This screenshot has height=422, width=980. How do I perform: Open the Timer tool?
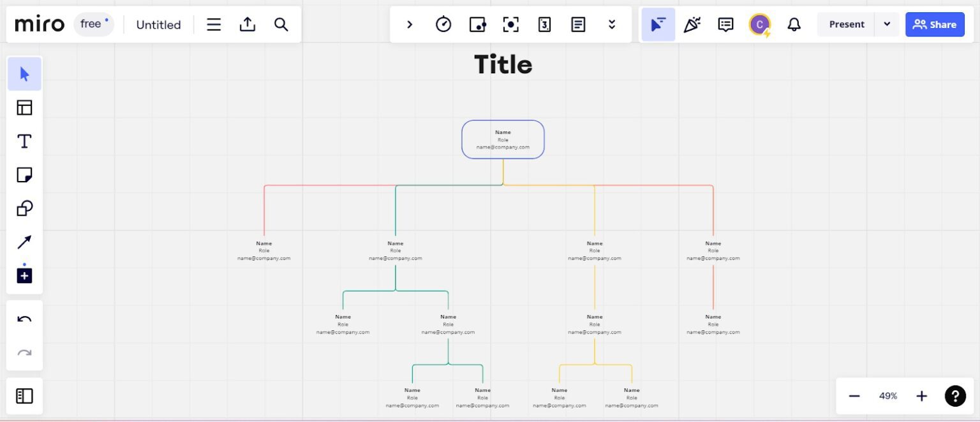[443, 24]
